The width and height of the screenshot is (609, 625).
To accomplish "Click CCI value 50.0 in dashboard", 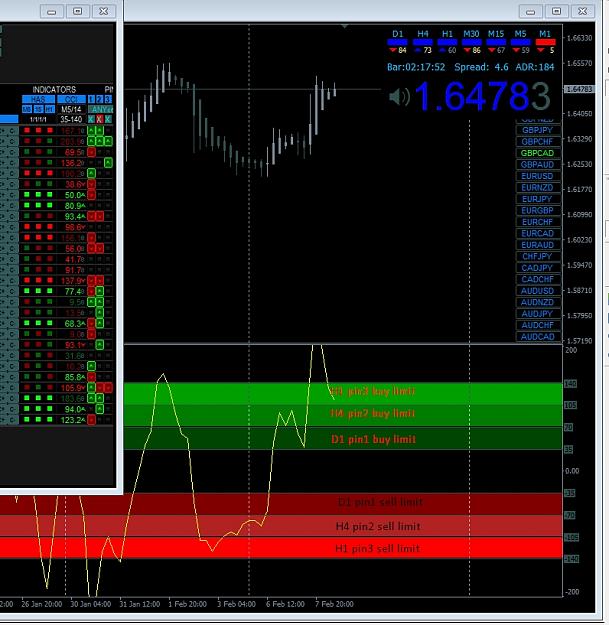I will (74, 195).
